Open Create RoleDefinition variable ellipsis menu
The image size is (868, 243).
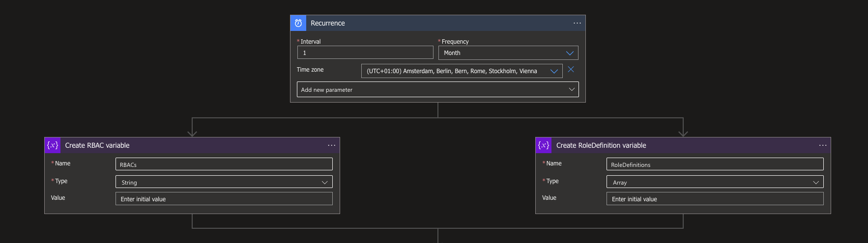(823, 145)
